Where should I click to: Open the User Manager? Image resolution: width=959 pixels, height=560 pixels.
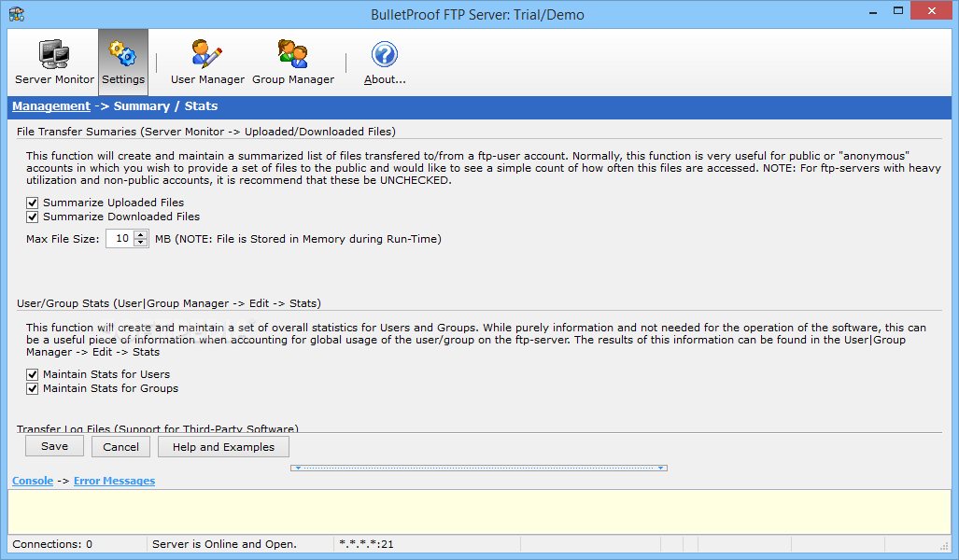click(x=207, y=63)
